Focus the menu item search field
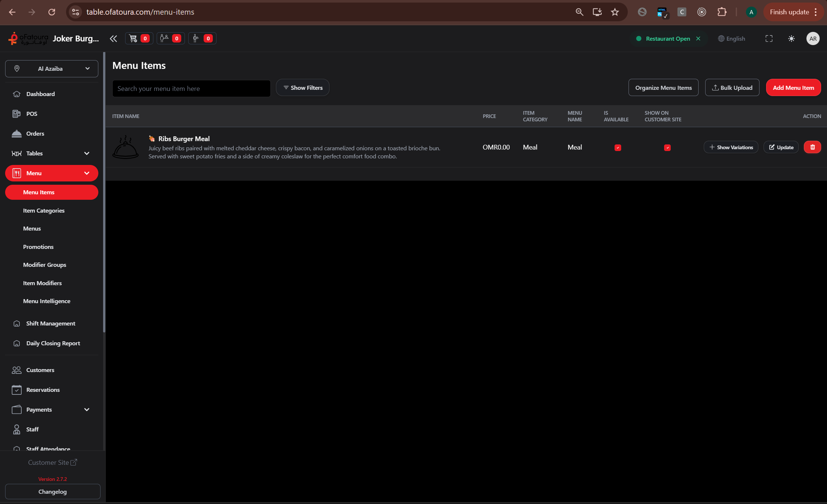Viewport: 827px width, 504px height. coord(191,88)
